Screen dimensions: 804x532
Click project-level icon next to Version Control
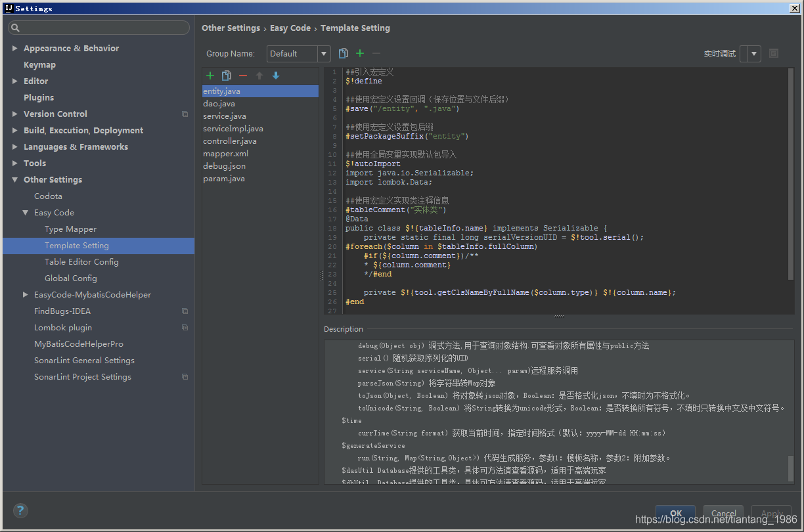pyautogui.click(x=185, y=114)
